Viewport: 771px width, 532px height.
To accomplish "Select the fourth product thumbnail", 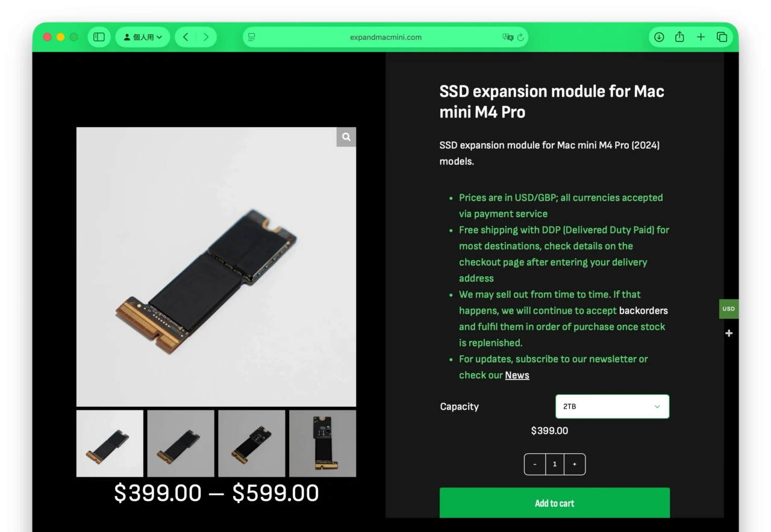I will tap(322, 444).
